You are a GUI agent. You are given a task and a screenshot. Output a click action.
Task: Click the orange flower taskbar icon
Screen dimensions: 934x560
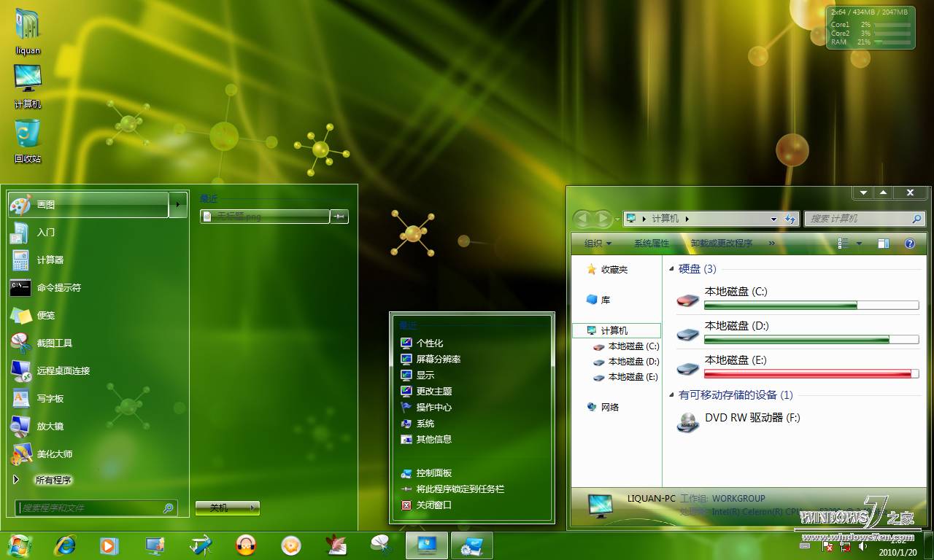tap(291, 545)
